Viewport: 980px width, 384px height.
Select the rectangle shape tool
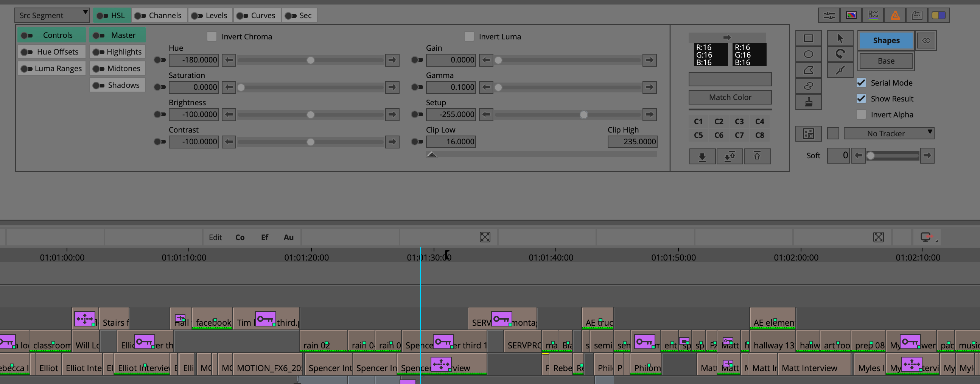808,39
